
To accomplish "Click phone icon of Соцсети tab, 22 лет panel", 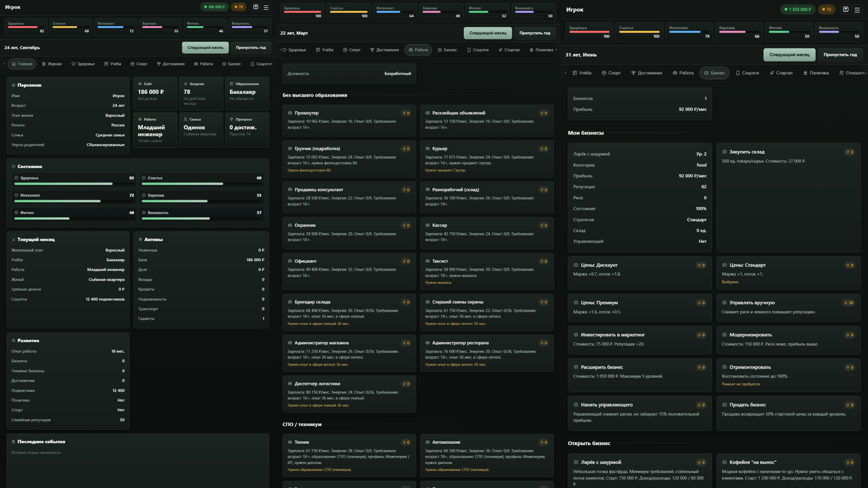I will coord(469,50).
